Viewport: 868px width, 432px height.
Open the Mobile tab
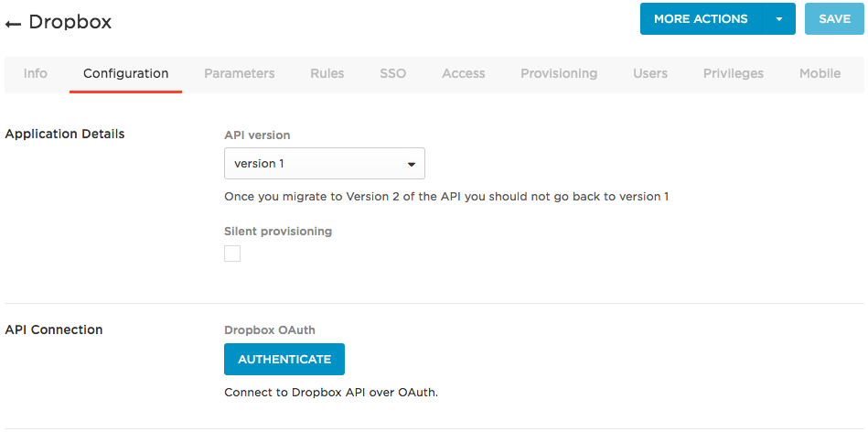click(x=820, y=73)
